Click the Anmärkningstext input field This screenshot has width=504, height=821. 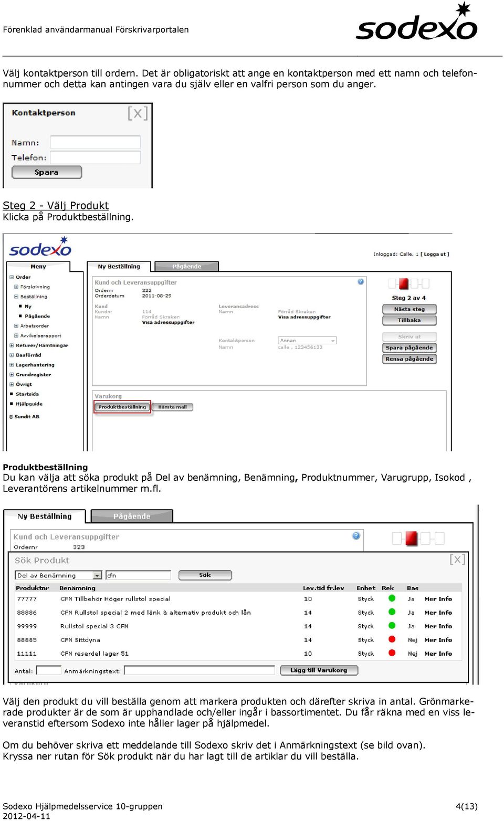tap(199, 670)
